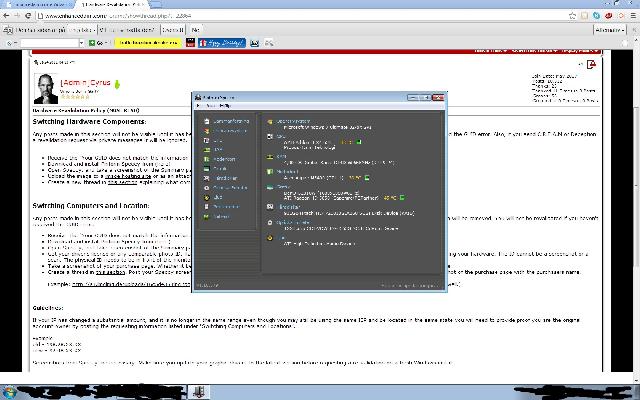The image size is (640, 400).
Task: Select CPU in Speccy sidebar
Action: point(213,140)
